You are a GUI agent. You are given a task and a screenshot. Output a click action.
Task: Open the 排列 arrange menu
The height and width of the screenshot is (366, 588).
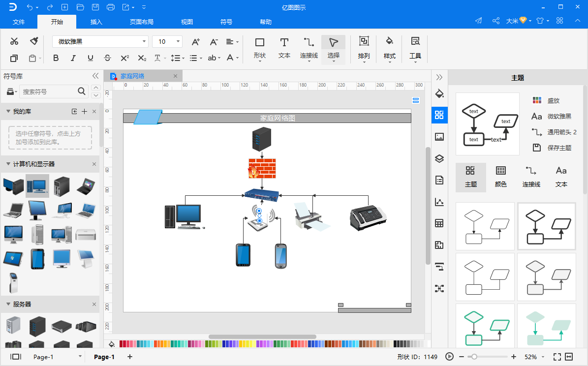[x=364, y=50]
